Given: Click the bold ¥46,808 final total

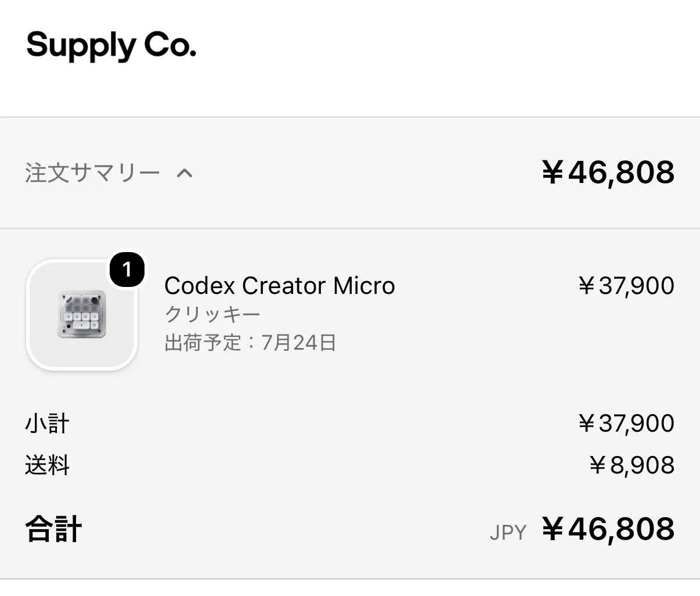Looking at the screenshot, I should tap(608, 529).
